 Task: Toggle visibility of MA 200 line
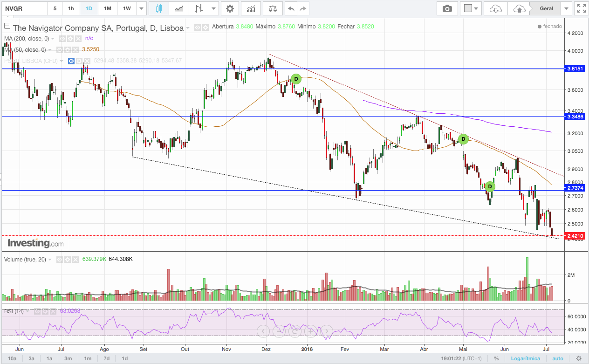[x=62, y=39]
